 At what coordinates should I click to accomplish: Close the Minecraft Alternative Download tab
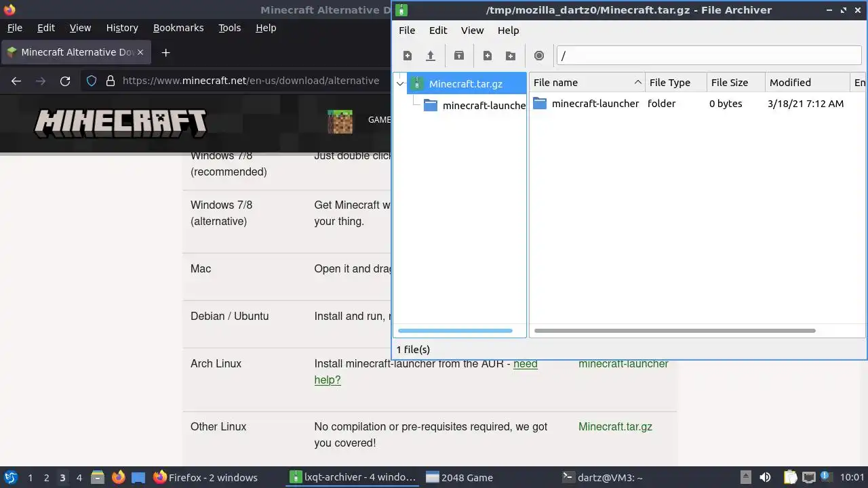tap(141, 52)
